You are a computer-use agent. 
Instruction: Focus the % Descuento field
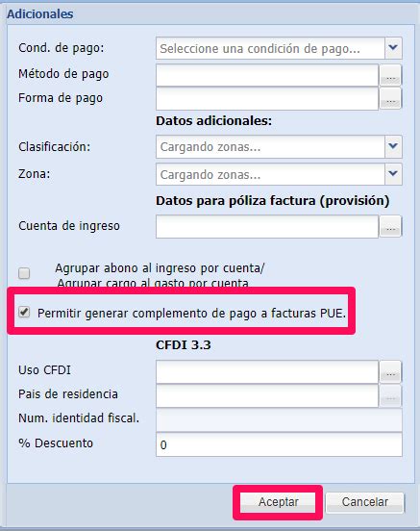click(279, 444)
